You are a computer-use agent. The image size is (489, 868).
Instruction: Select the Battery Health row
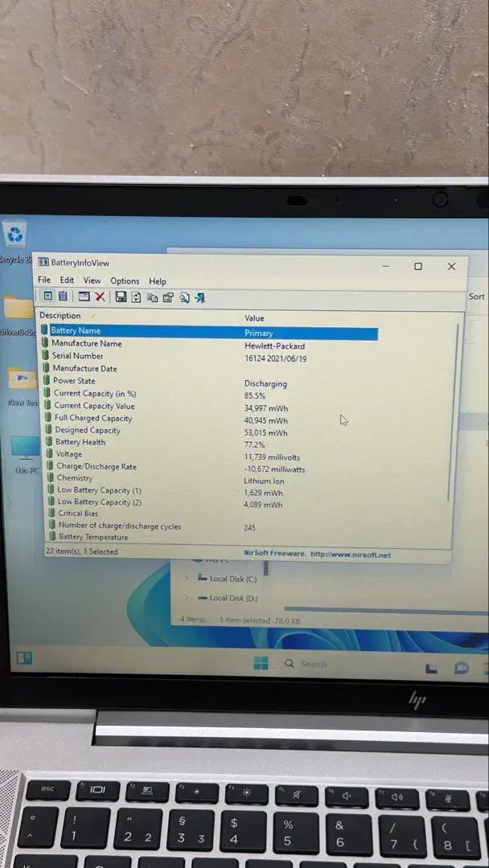point(209,444)
